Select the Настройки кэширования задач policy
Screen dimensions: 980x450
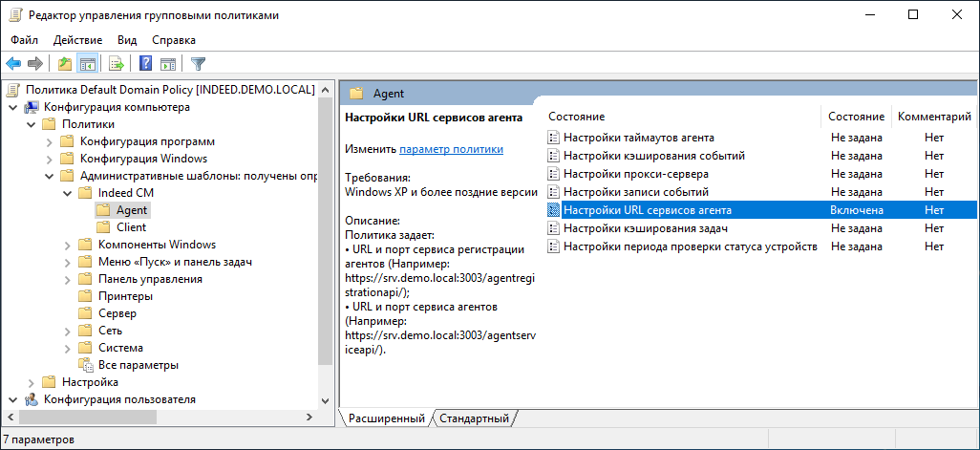(x=646, y=228)
